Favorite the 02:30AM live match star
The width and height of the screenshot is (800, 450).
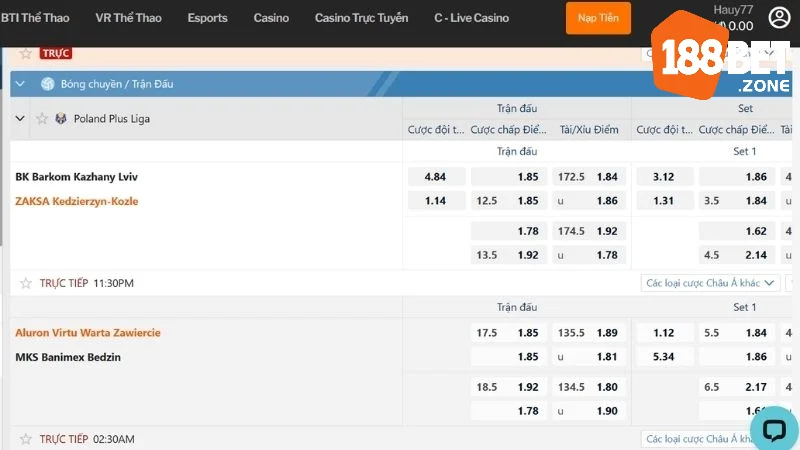tap(26, 439)
